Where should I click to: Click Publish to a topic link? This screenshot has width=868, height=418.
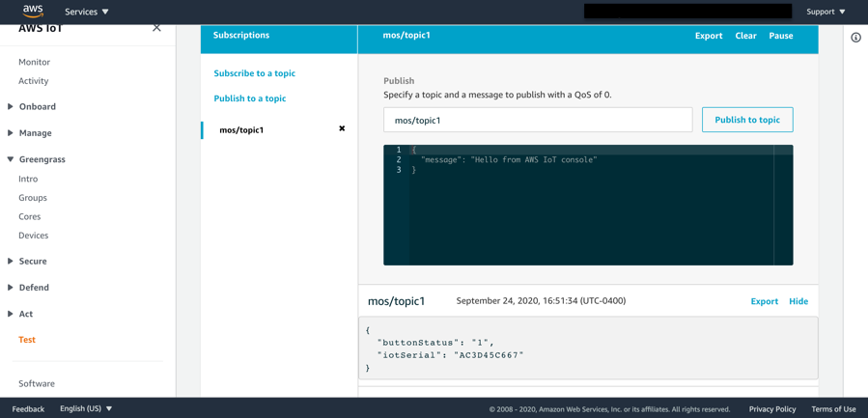pyautogui.click(x=250, y=98)
